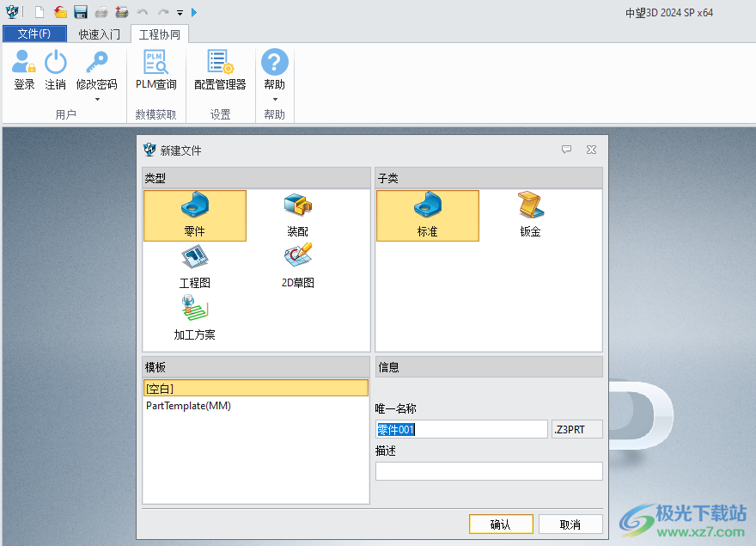
Task: Click the Redo arrow icon
Action: tap(163, 12)
